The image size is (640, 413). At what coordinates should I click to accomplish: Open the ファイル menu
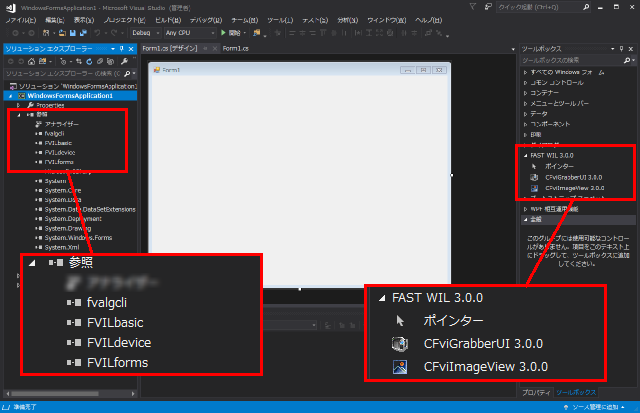[x=20, y=20]
